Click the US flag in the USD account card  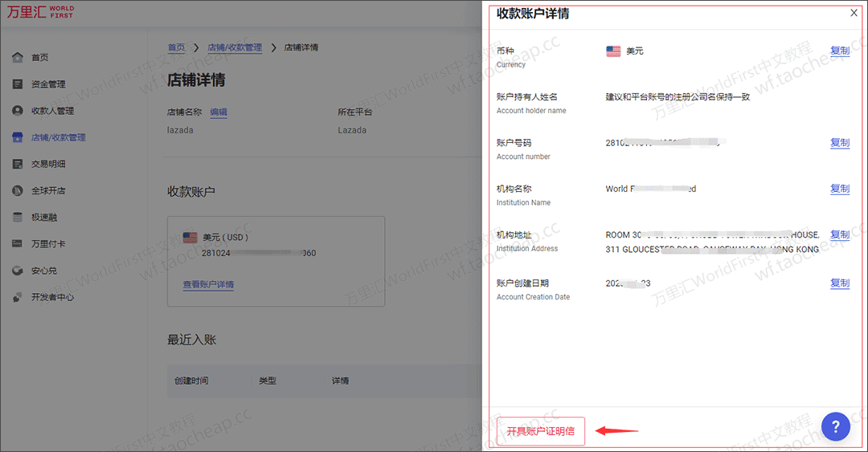pyautogui.click(x=190, y=238)
